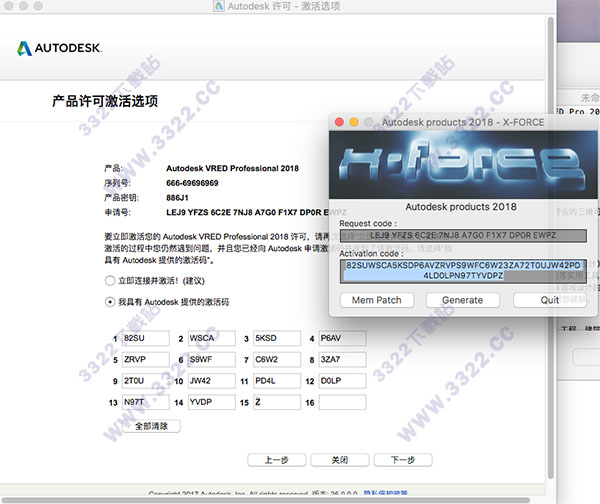Click activation code field 11 containing PD4L
The image size is (600, 504).
[277, 381]
